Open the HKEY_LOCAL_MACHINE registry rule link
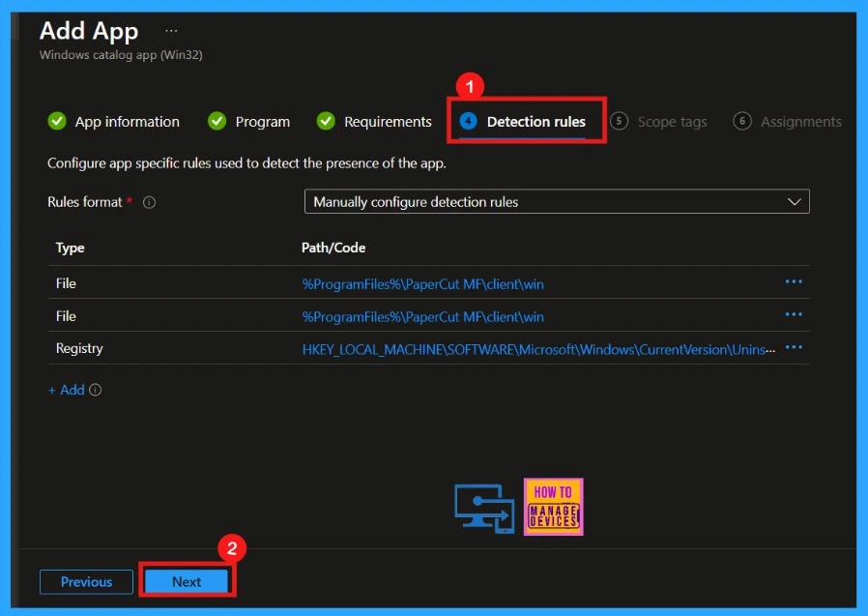The height and width of the screenshot is (616, 868). click(538, 349)
